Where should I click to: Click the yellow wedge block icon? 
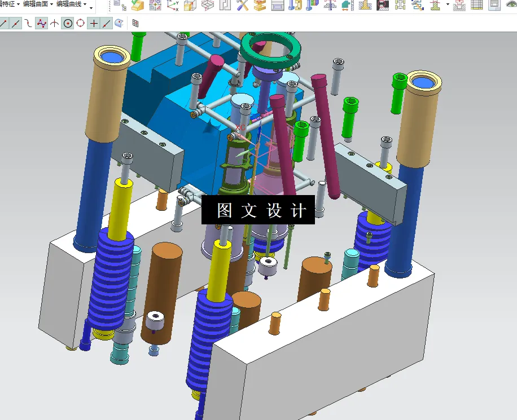tap(137, 6)
